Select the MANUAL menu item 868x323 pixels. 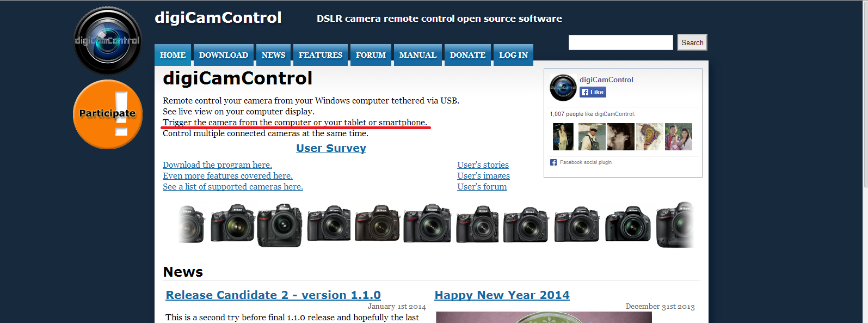(418, 55)
